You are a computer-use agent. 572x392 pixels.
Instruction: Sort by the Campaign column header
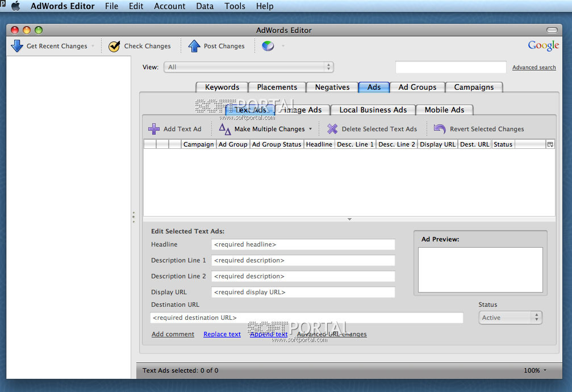[198, 144]
